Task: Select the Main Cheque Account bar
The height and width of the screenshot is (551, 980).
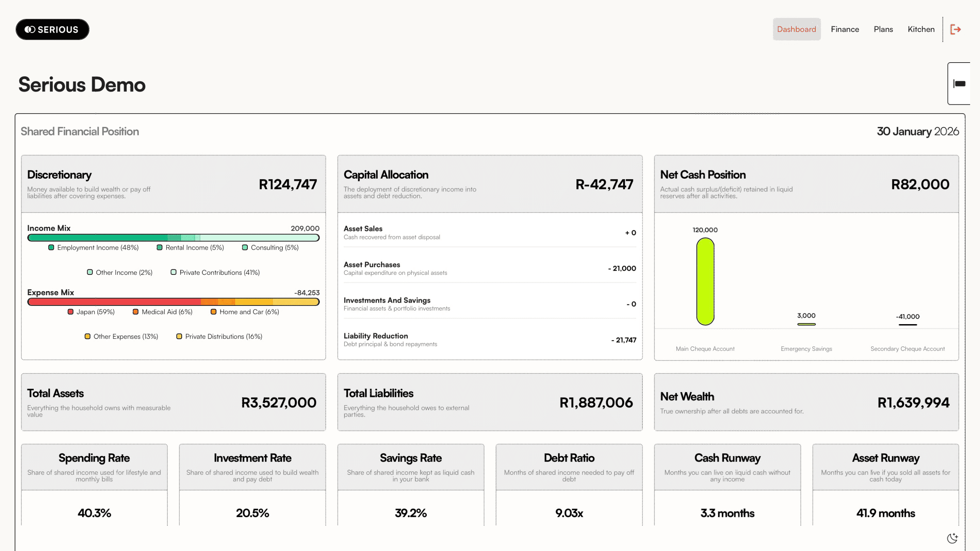Action: coord(705,281)
